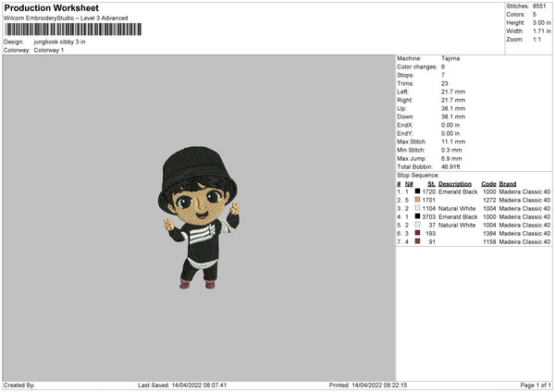Click the 'Description' column header
Screen dimensions: 555x392
pyautogui.click(x=455, y=184)
